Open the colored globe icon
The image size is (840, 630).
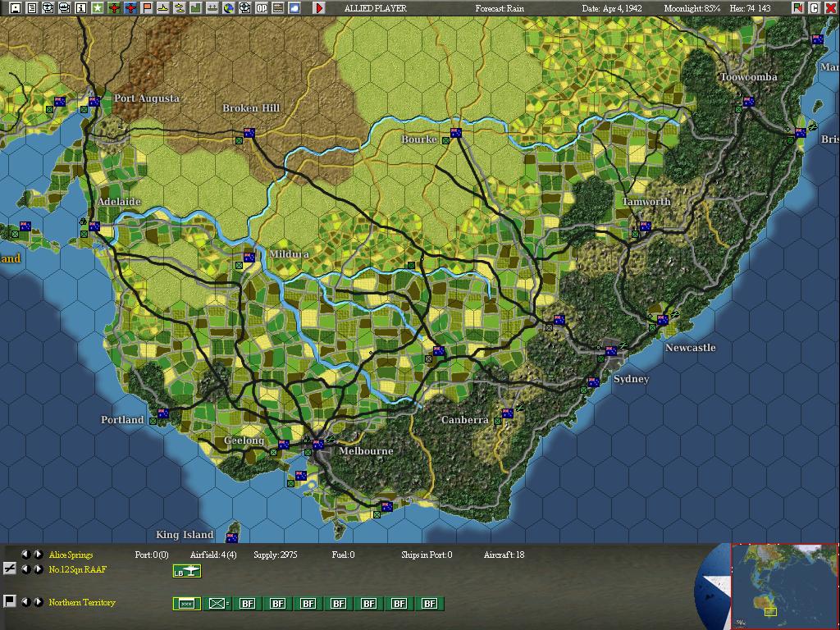point(228,8)
